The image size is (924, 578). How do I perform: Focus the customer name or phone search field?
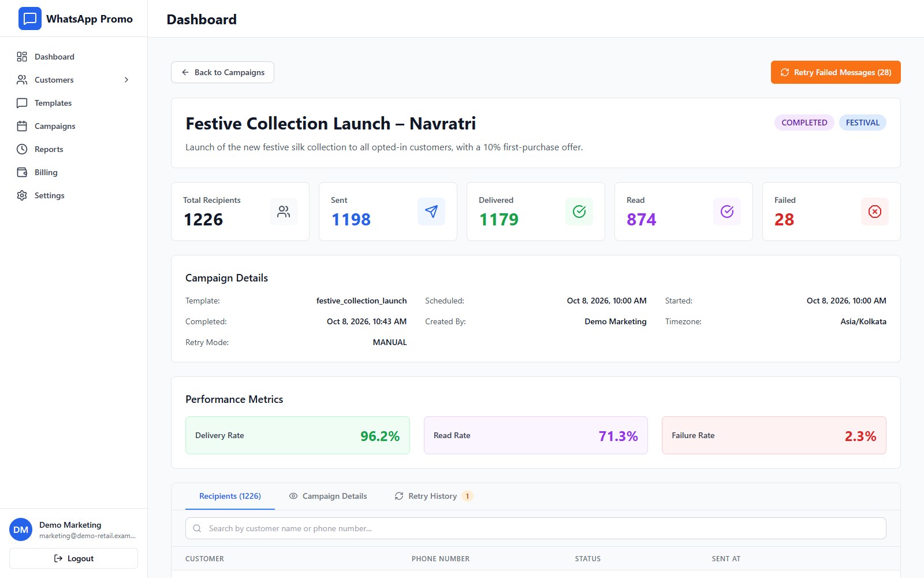[536, 528]
